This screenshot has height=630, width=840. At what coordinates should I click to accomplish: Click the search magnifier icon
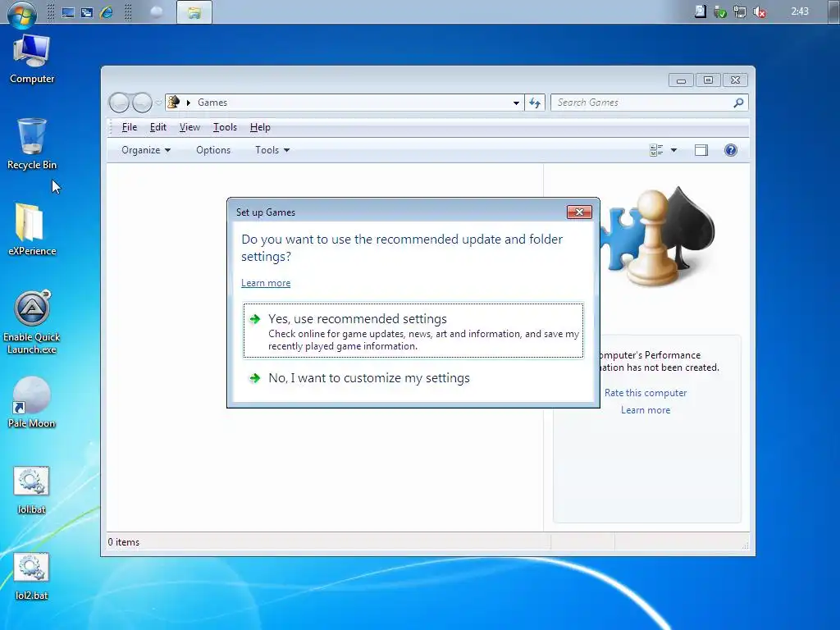(739, 103)
